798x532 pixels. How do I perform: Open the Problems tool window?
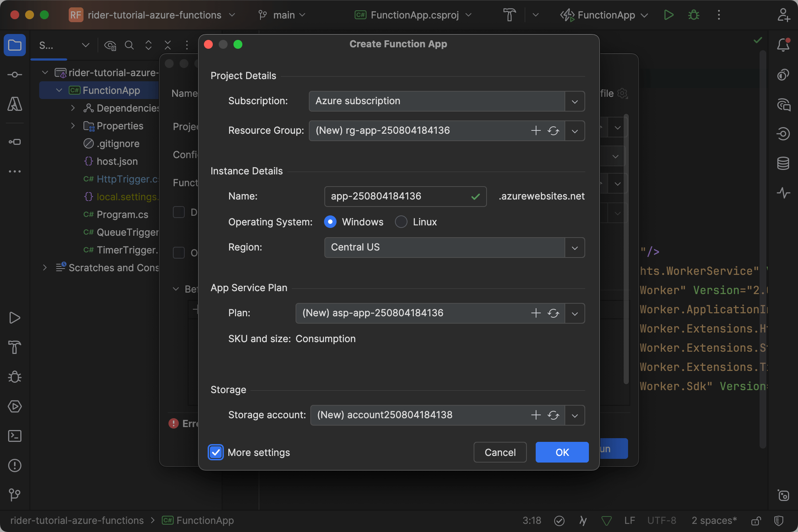point(14,465)
